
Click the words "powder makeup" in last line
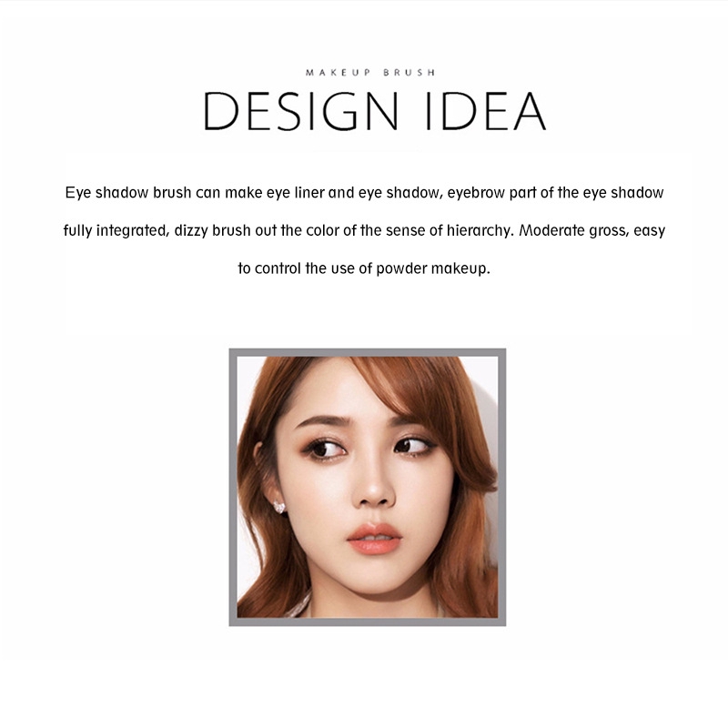(x=433, y=268)
